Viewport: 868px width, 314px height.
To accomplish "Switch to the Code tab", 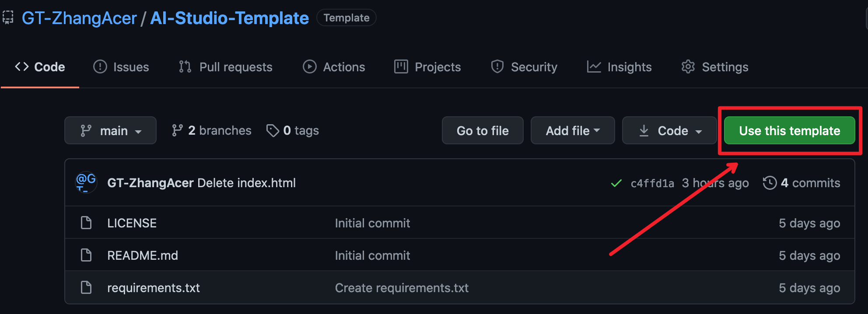I will [x=40, y=67].
